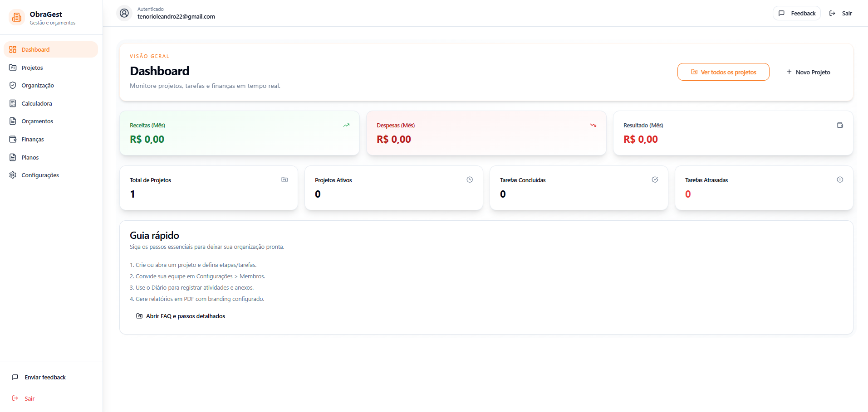Viewport: 868px width, 412px height.
Task: Open the Calculadora page
Action: [51, 103]
